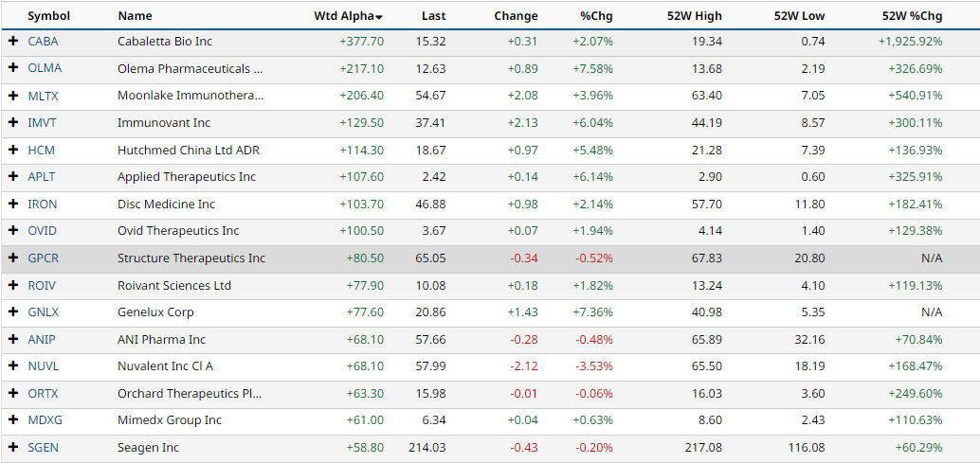980x463 pixels.
Task: Expand the CABA row plus icon
Action: (13, 42)
